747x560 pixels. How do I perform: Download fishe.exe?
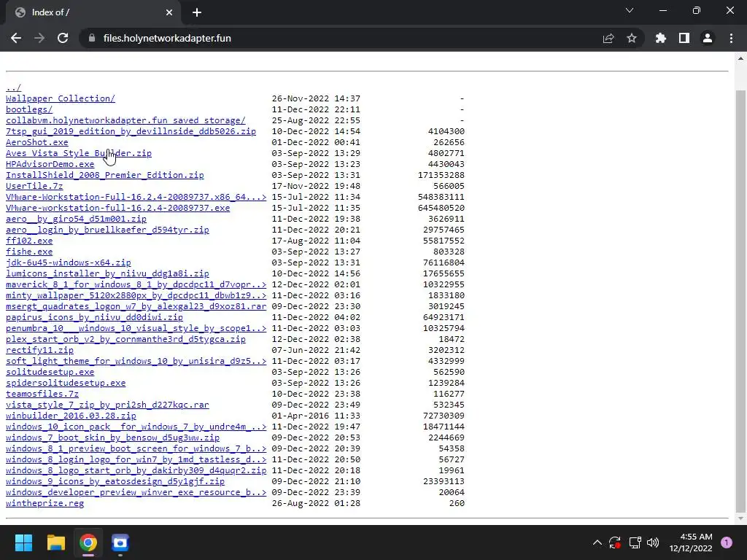coord(29,252)
